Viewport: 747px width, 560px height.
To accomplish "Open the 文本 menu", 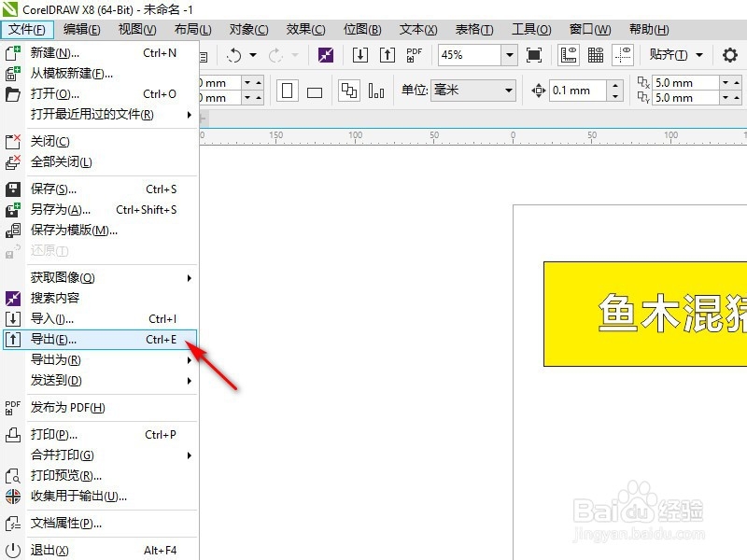I will pyautogui.click(x=418, y=30).
